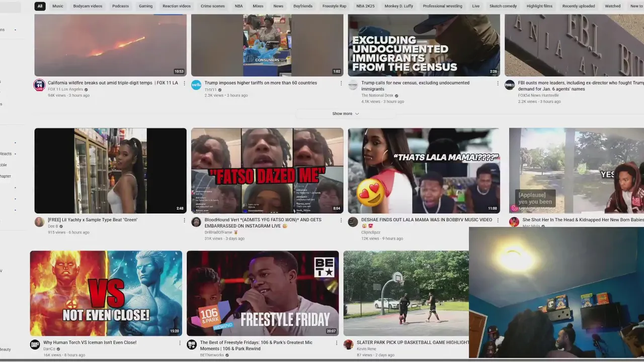Select the Boyfriends filter chip

coord(303,6)
